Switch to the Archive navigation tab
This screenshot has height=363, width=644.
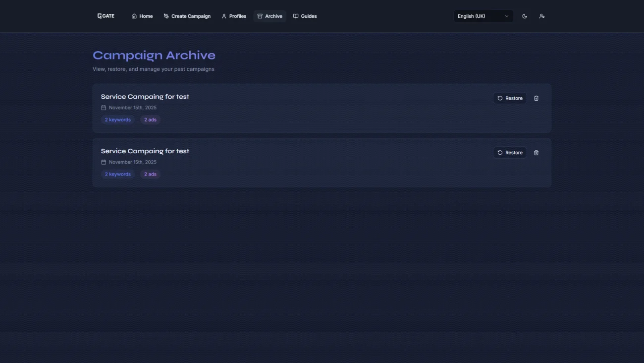coord(269,16)
